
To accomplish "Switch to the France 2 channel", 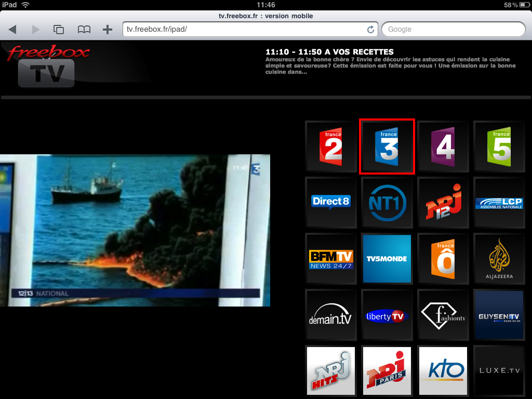I will tap(331, 147).
